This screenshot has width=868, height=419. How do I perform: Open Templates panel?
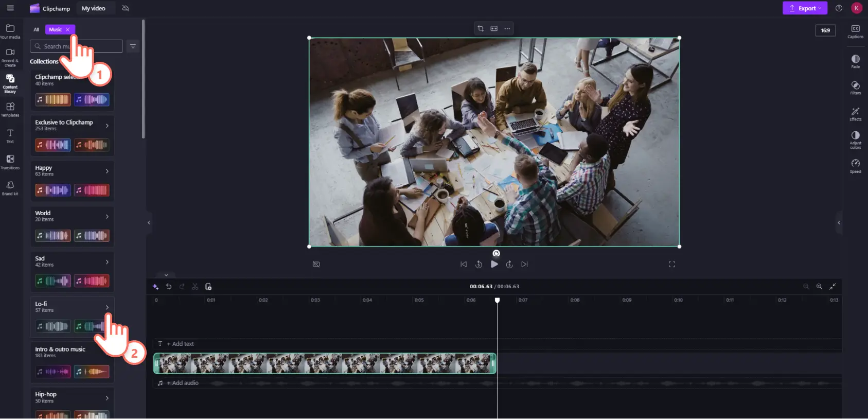click(x=10, y=110)
